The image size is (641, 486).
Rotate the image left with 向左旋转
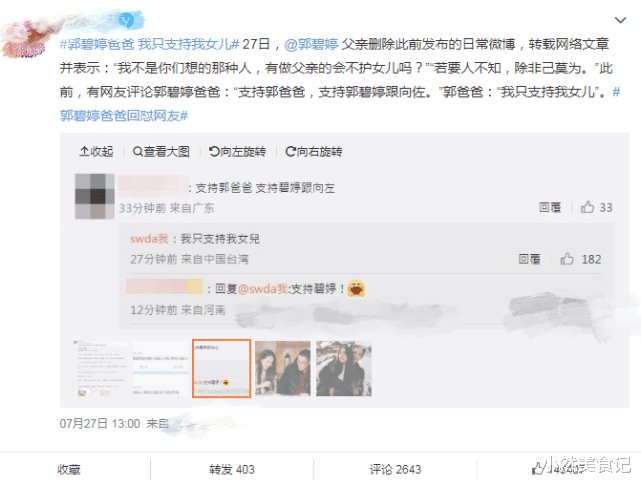(x=237, y=152)
